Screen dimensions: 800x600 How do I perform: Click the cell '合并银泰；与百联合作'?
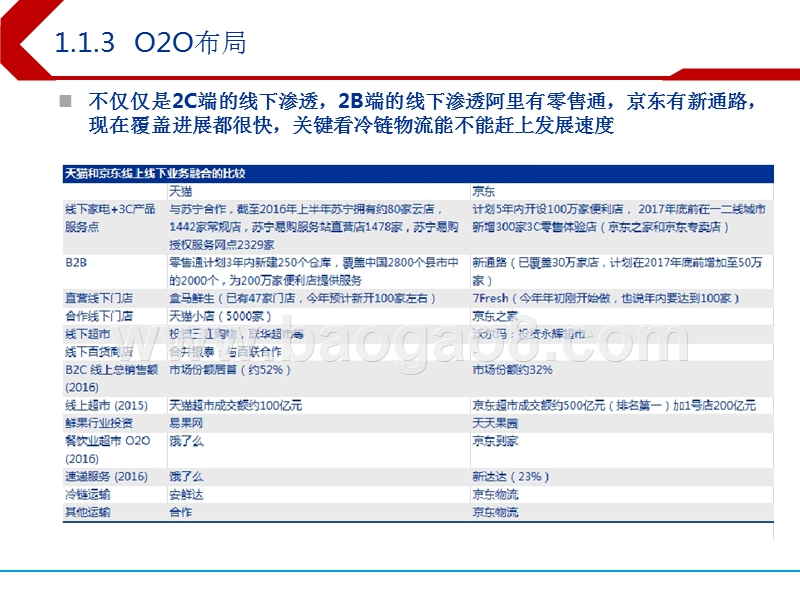226,352
